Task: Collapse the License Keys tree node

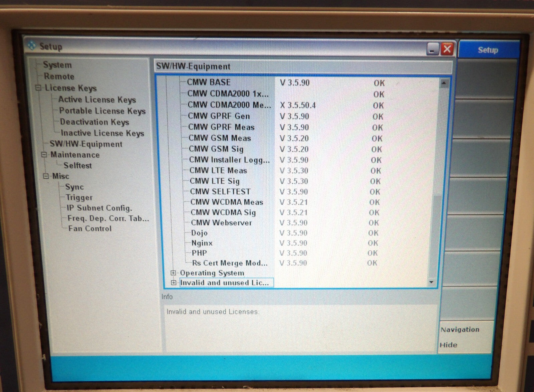Action: pyautogui.click(x=38, y=88)
